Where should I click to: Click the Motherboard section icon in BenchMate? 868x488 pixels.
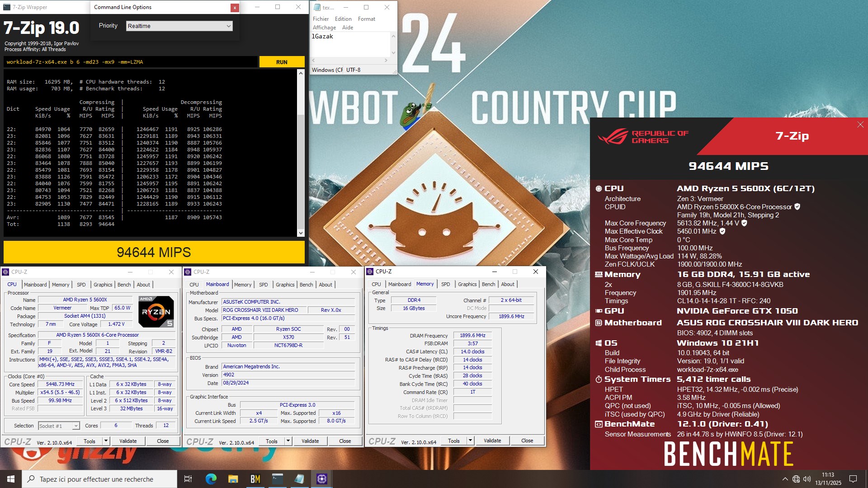599,323
